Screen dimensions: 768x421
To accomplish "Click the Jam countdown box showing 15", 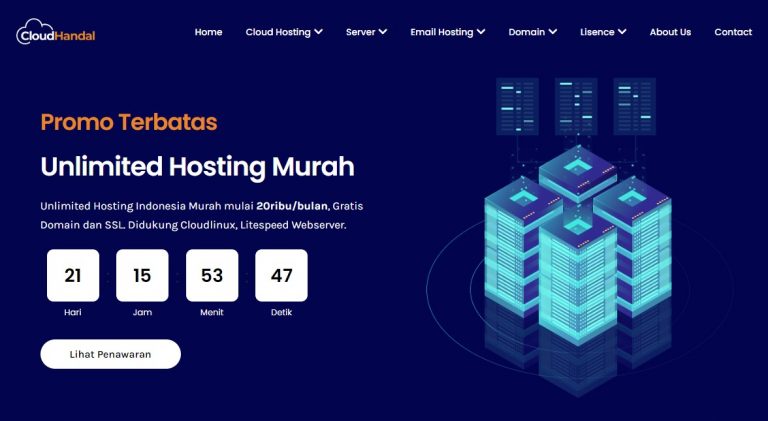I will pyautogui.click(x=142, y=275).
